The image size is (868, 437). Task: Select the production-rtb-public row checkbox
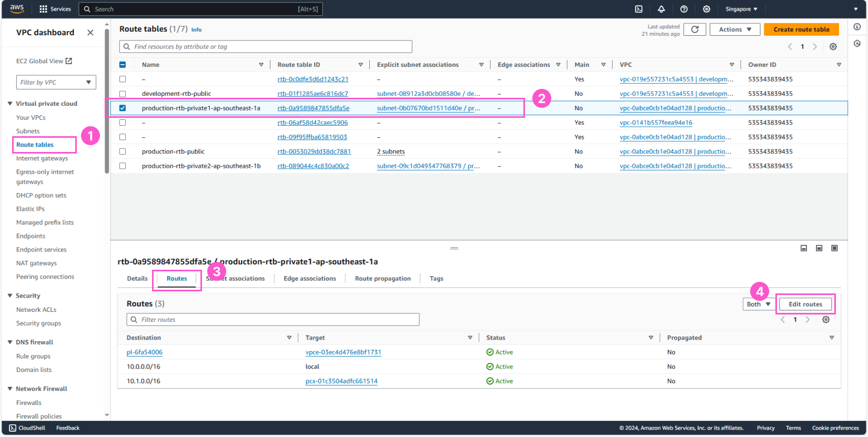point(123,151)
